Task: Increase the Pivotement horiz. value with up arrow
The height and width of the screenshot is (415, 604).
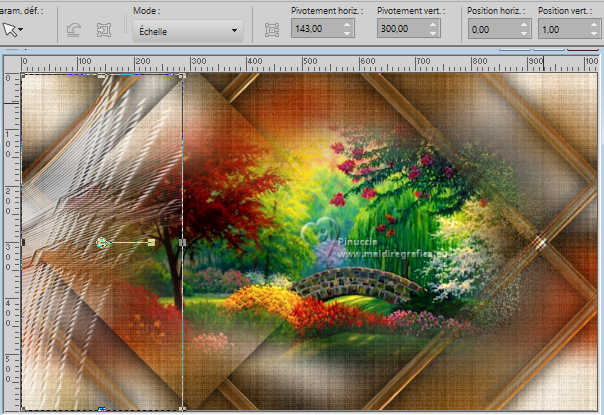Action: (348, 24)
